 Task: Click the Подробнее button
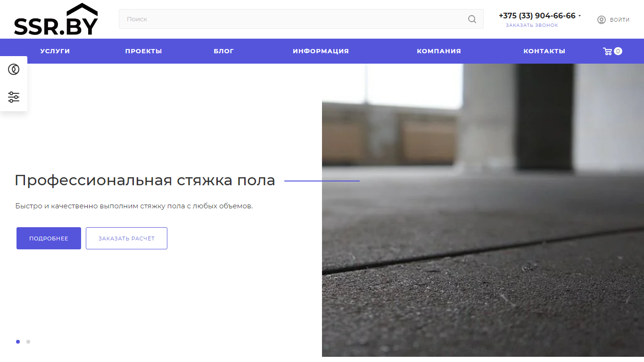(x=49, y=239)
